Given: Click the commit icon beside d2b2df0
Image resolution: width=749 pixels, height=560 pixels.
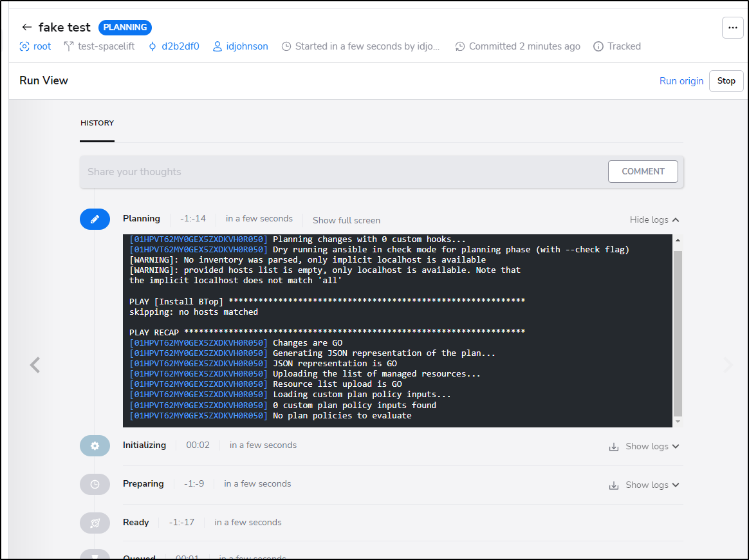Looking at the screenshot, I should [153, 46].
